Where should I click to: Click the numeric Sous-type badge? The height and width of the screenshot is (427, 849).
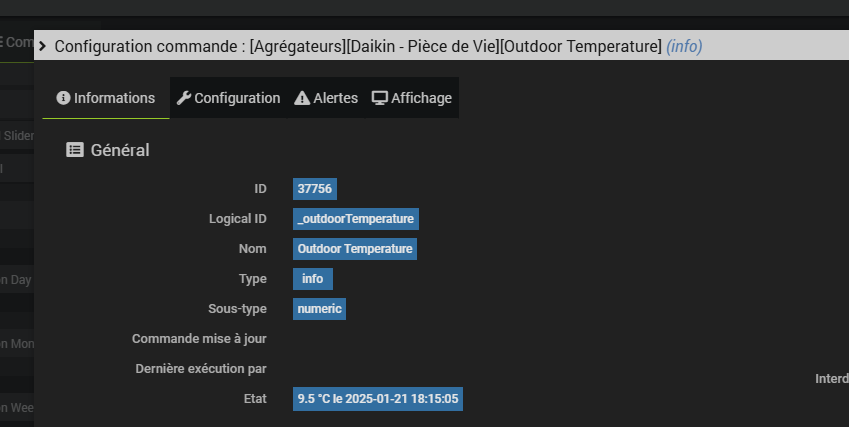click(x=320, y=308)
